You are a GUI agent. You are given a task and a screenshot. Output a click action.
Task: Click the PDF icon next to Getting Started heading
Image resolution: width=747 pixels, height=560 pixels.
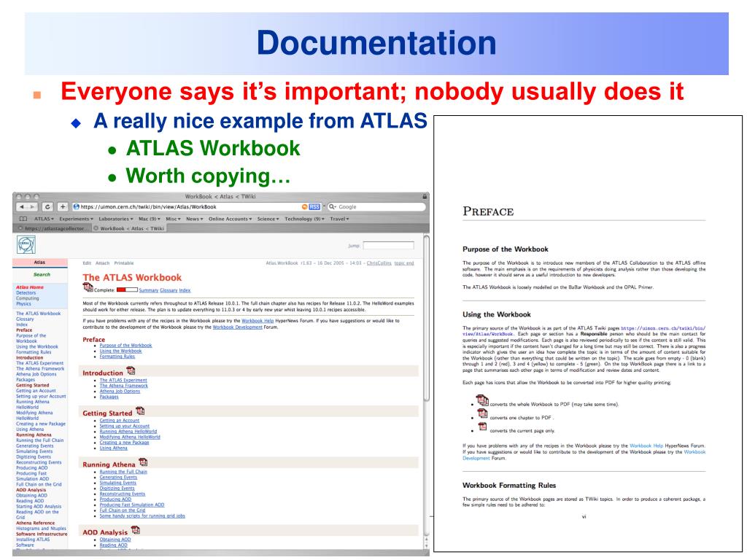coord(140,411)
